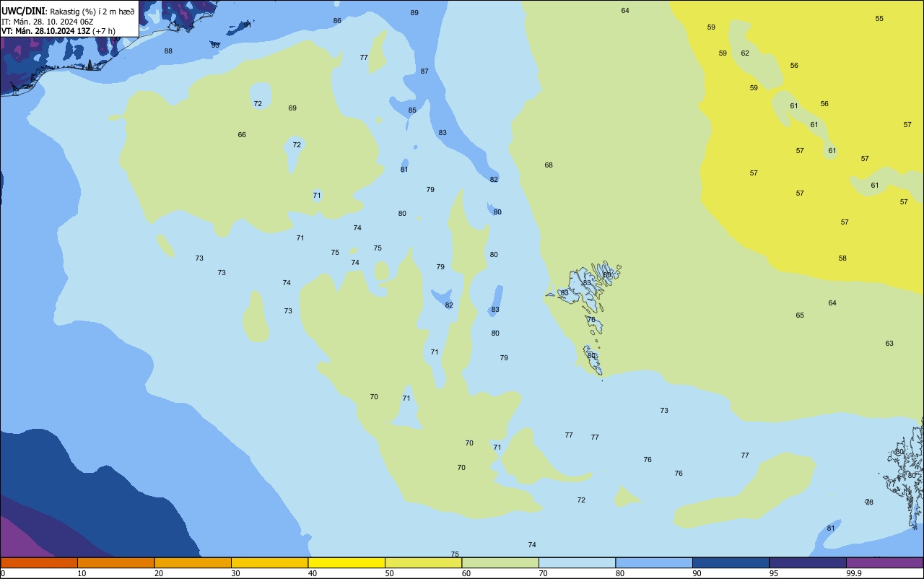The height and width of the screenshot is (579, 924).
Task: Click the 'VT: Mán. 28.10.2024 13Z (+7 h)' line
Action: pyautogui.click(x=58, y=31)
